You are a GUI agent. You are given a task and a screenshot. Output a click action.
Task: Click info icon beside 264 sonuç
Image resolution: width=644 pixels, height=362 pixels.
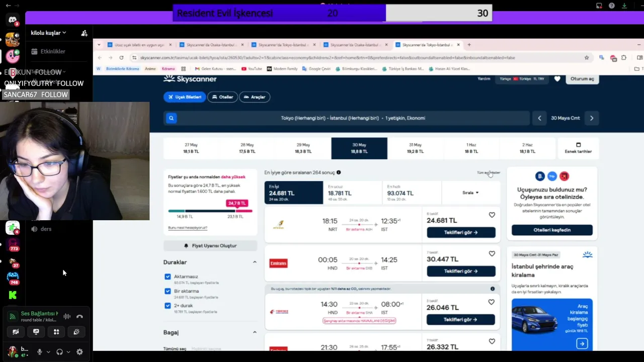click(339, 172)
